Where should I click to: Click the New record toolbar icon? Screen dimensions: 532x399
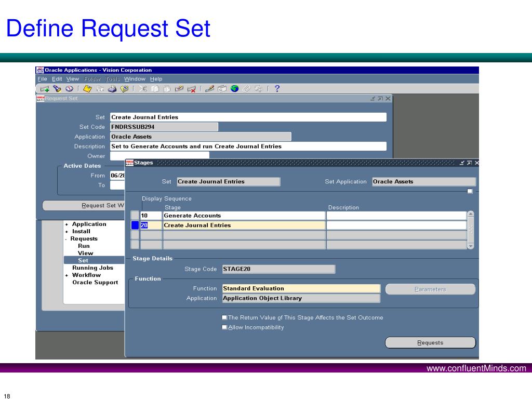pos(45,89)
